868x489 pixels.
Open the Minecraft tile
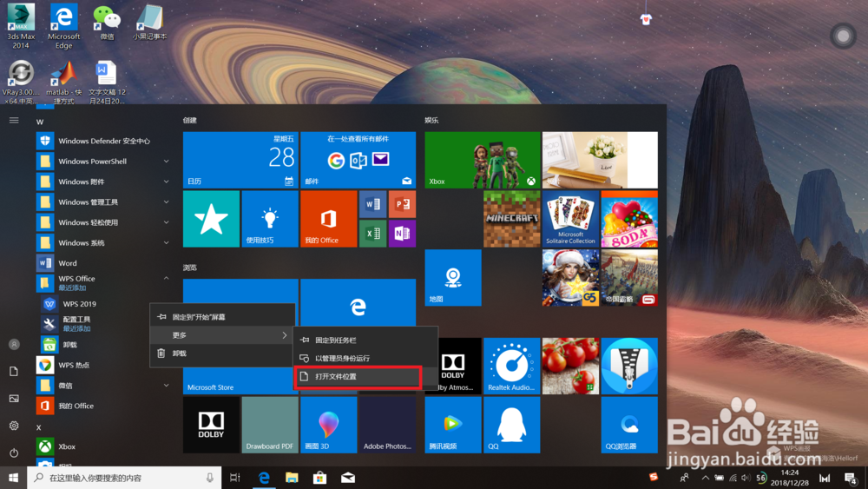pyautogui.click(x=511, y=219)
